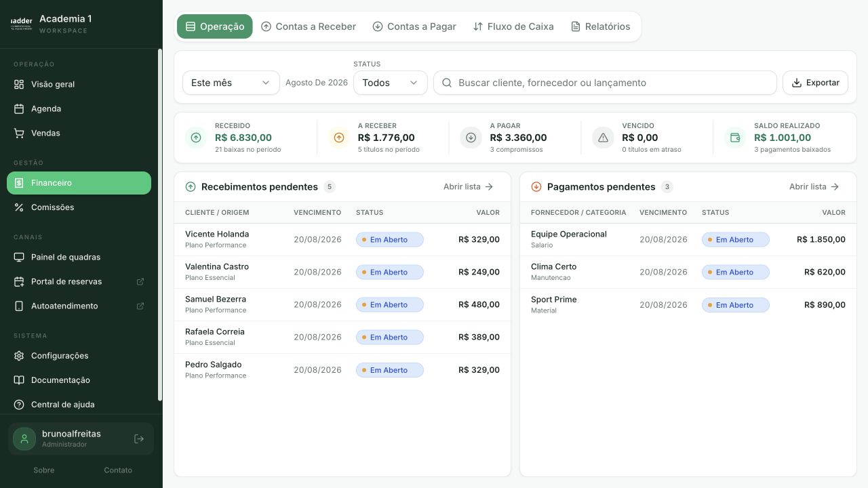Click the Agenda calendar icon
Viewport: 868px width, 488px height.
(x=19, y=108)
